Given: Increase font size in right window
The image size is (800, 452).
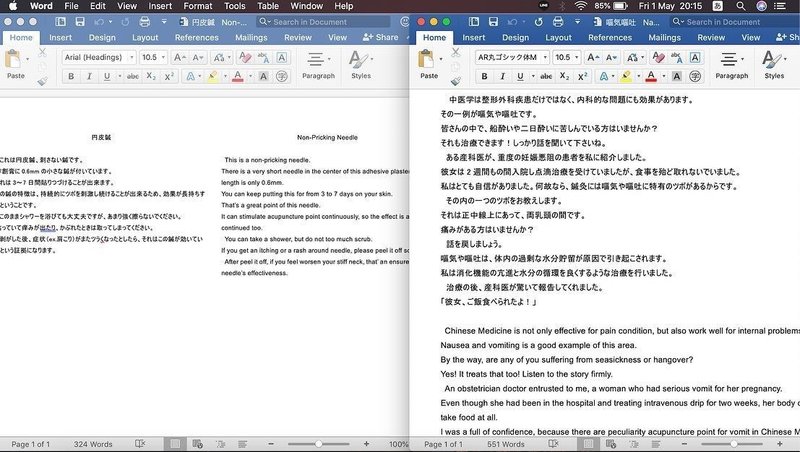Looking at the screenshot, I should 593,58.
